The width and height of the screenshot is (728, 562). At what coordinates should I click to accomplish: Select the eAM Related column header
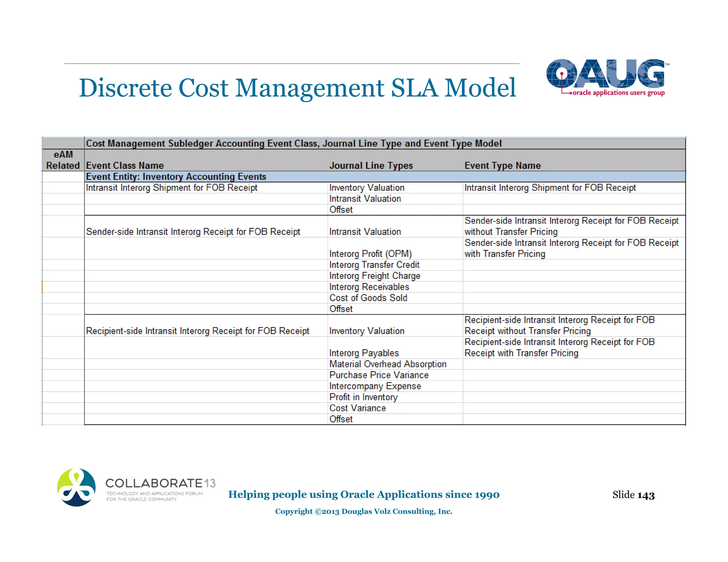(63, 160)
